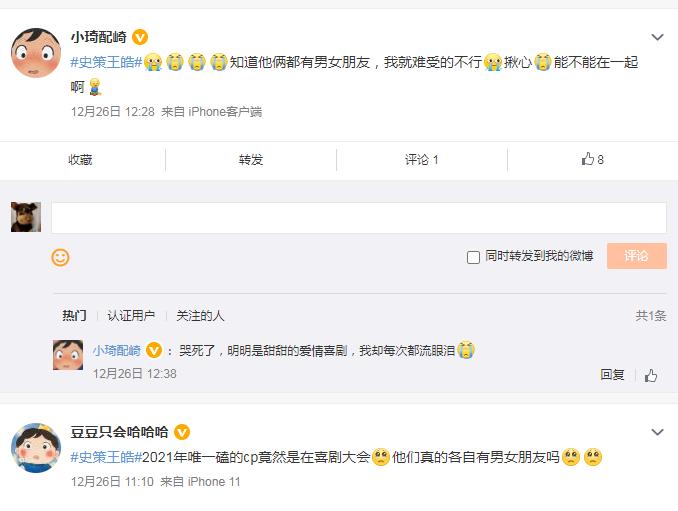Click 回复 on the comment

point(612,375)
